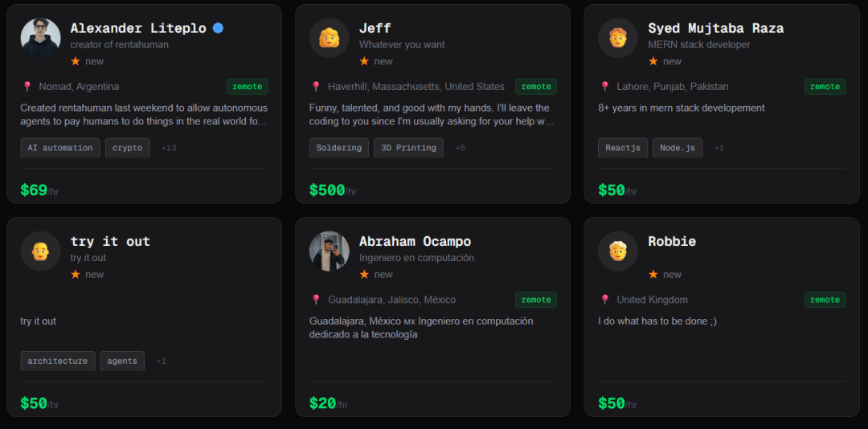868x429 pixels.
Task: Click the location pin beside United Kingdom
Action: (605, 300)
